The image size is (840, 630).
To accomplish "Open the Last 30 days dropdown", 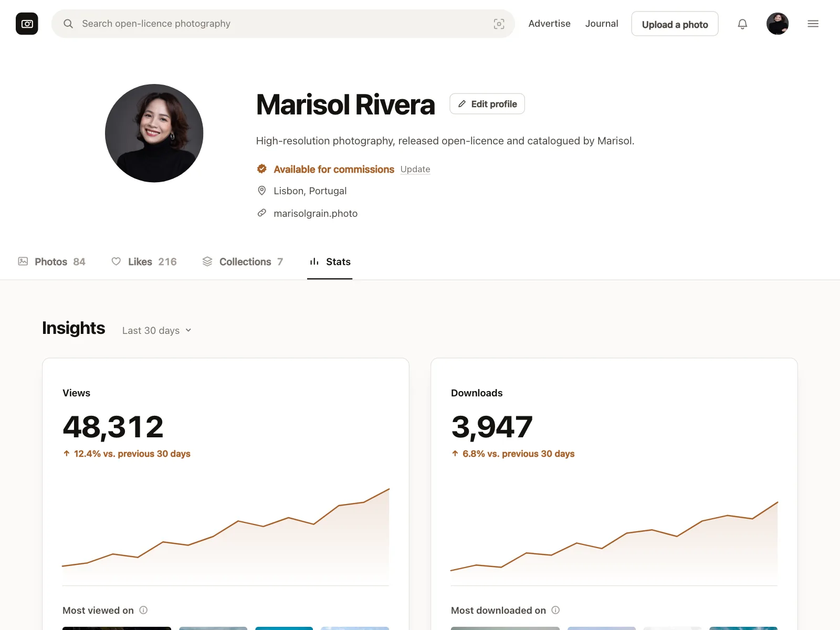I will pos(157,330).
